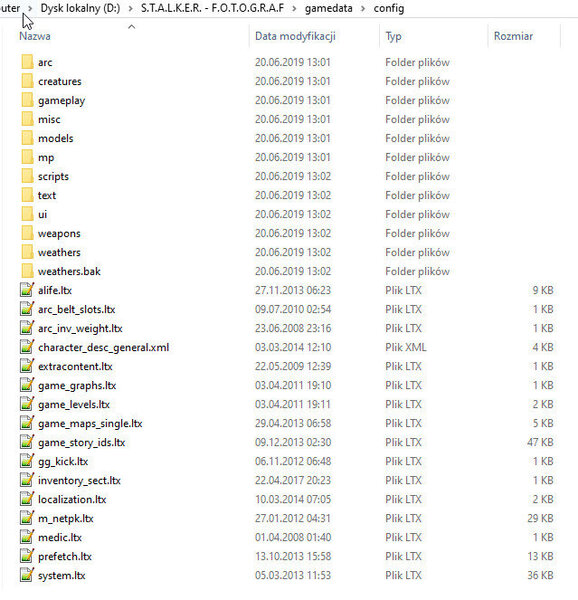Click the inventory_sect.ltx file icon
578x600 pixels.
(27, 480)
